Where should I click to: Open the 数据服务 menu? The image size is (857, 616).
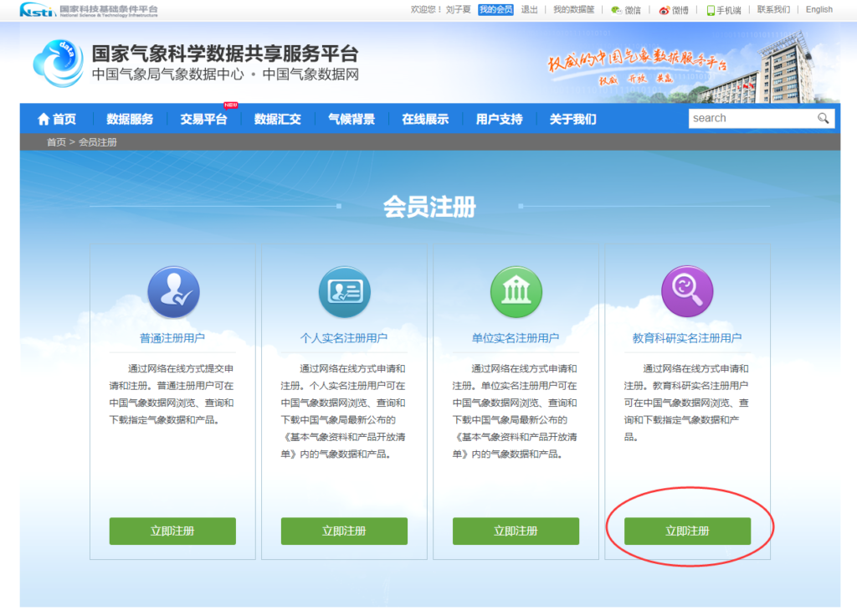coord(130,119)
